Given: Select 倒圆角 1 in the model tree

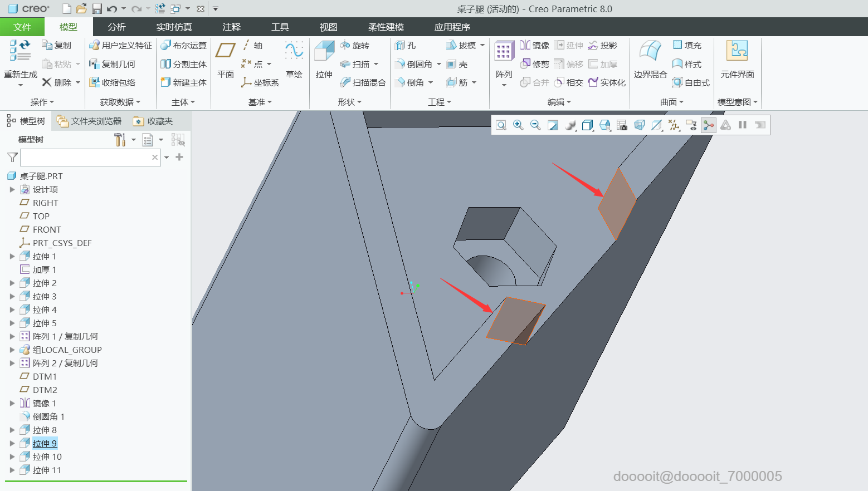Looking at the screenshot, I should click(48, 416).
